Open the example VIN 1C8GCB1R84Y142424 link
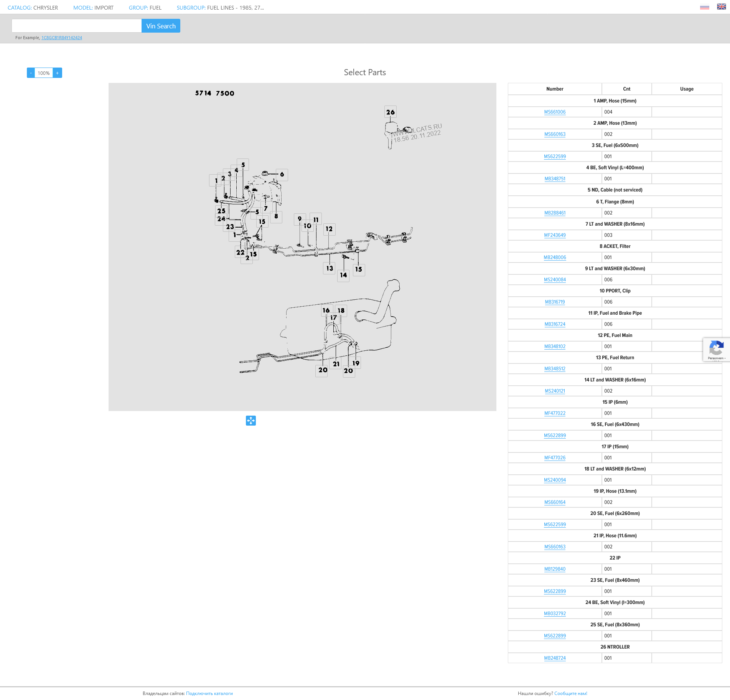Image resolution: width=730 pixels, height=700 pixels. pos(62,38)
